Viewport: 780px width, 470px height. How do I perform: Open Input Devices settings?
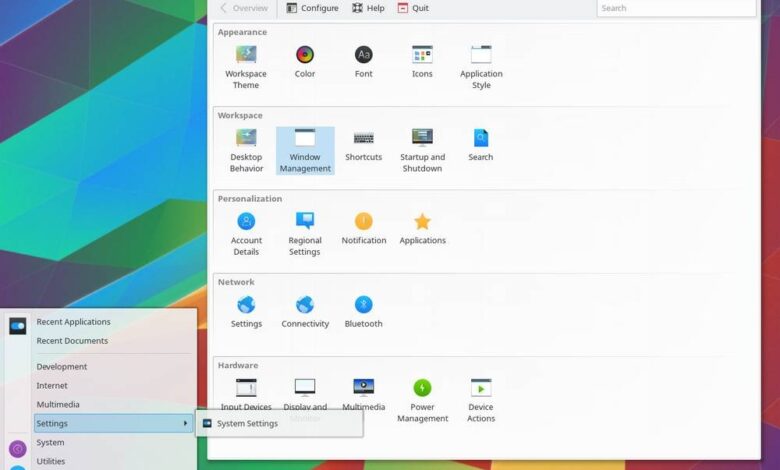click(246, 394)
